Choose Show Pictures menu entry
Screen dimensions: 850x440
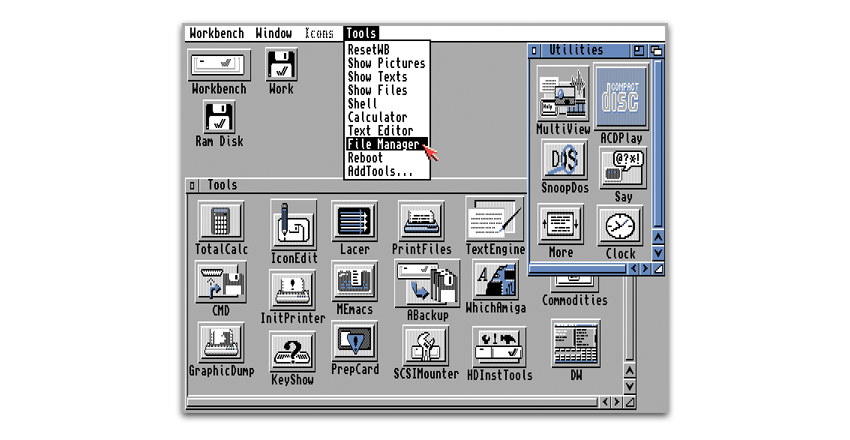pyautogui.click(x=387, y=63)
